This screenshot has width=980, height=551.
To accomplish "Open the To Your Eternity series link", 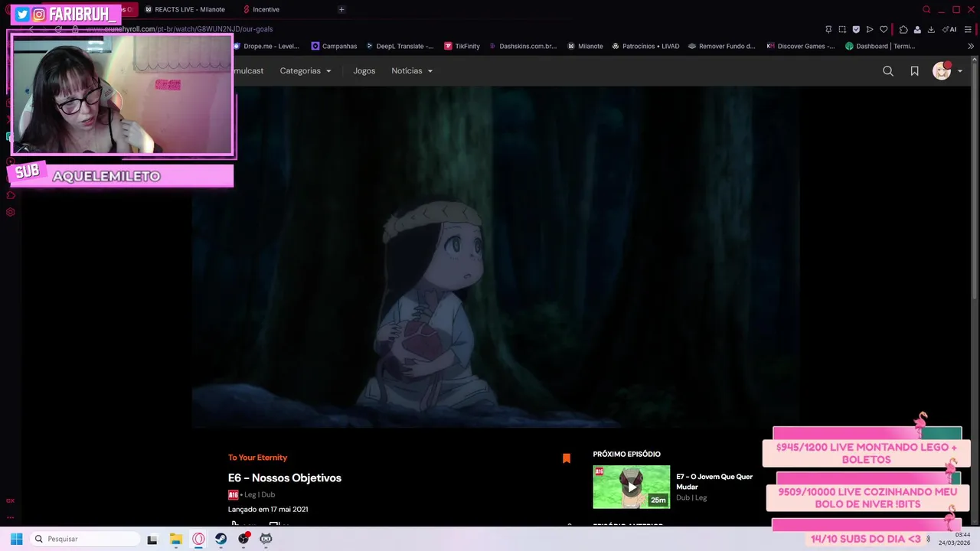I will coord(257,458).
